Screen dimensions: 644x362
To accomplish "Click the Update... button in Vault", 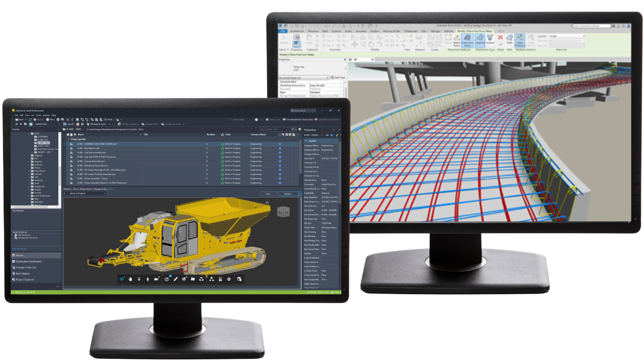I will tap(288, 194).
